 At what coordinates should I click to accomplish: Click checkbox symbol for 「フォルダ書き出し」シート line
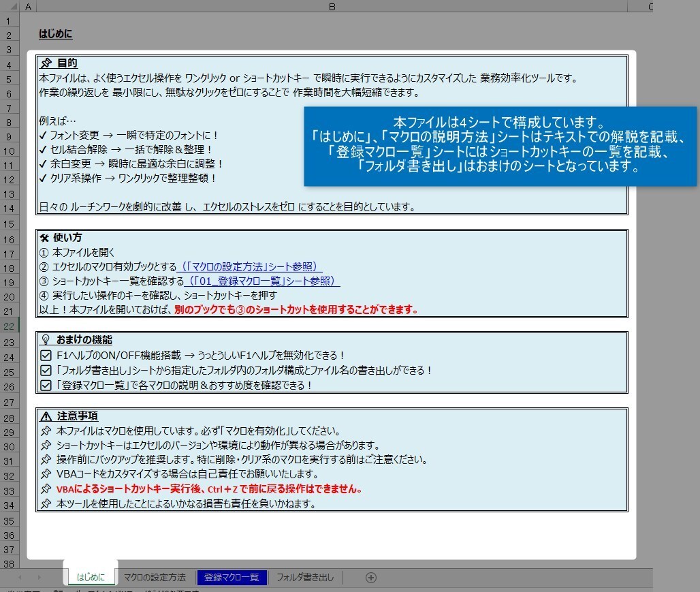[46, 370]
